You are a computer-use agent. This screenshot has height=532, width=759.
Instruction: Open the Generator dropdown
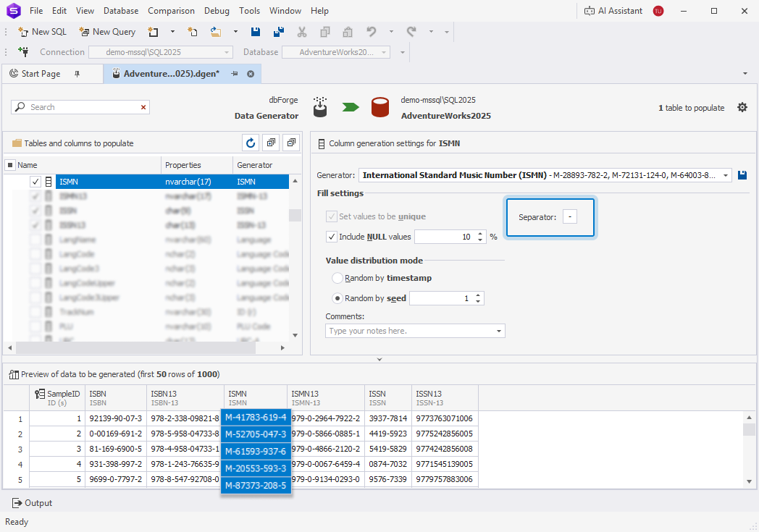[x=726, y=176]
